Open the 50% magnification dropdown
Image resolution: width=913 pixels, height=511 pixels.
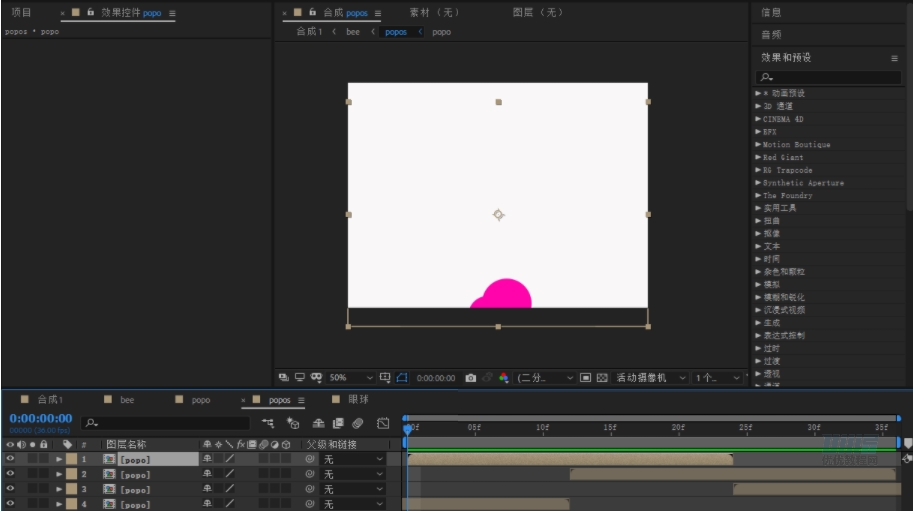coord(351,378)
